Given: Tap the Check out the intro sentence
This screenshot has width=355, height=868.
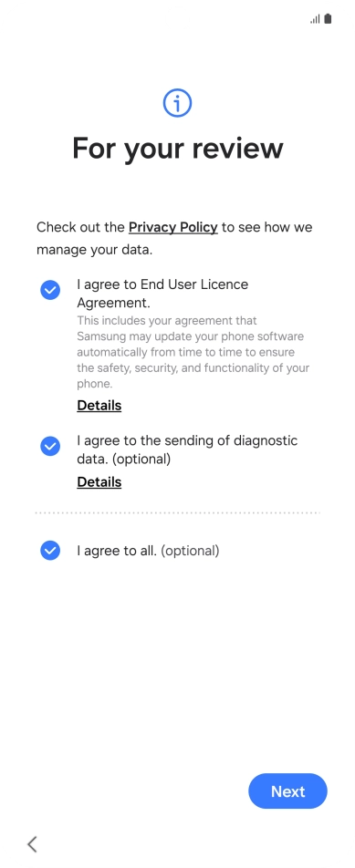Looking at the screenshot, I should pos(175,239).
